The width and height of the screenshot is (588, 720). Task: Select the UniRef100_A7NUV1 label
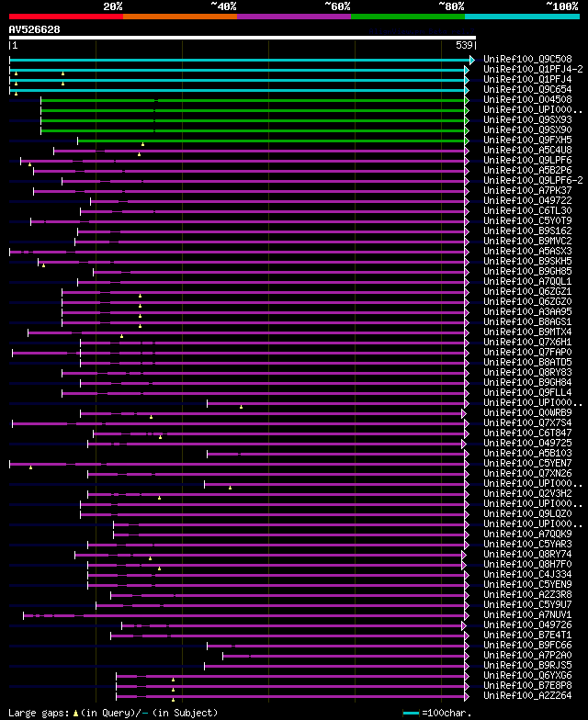pyautogui.click(x=527, y=615)
